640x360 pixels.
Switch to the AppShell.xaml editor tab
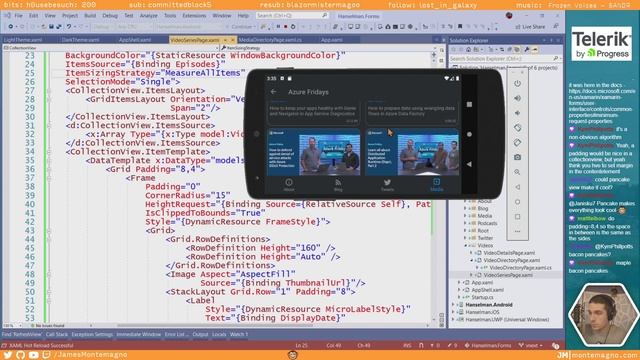click(x=135, y=40)
